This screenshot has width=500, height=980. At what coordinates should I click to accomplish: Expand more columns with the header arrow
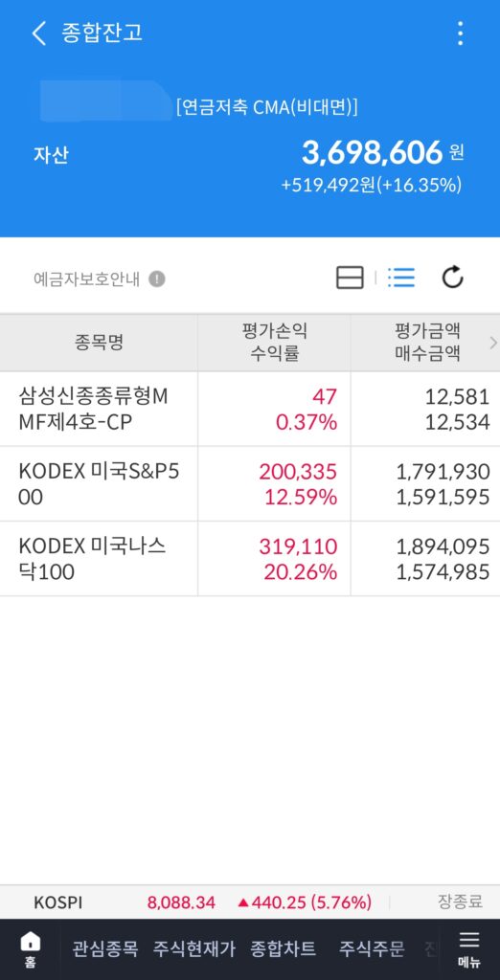[x=493, y=343]
